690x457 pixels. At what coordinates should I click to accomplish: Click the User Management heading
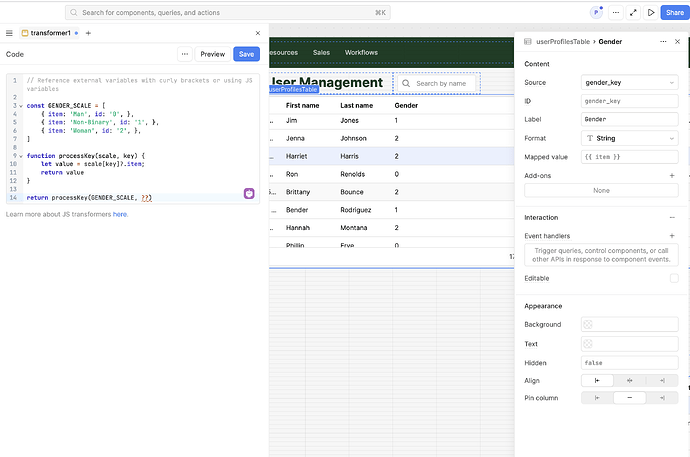(327, 82)
